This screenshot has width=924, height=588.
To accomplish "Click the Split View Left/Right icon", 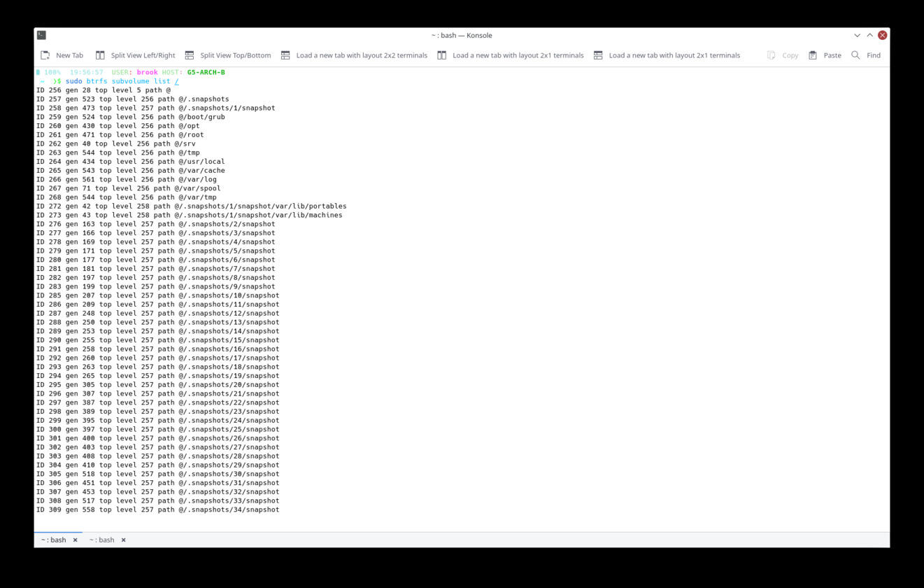I will tap(100, 55).
